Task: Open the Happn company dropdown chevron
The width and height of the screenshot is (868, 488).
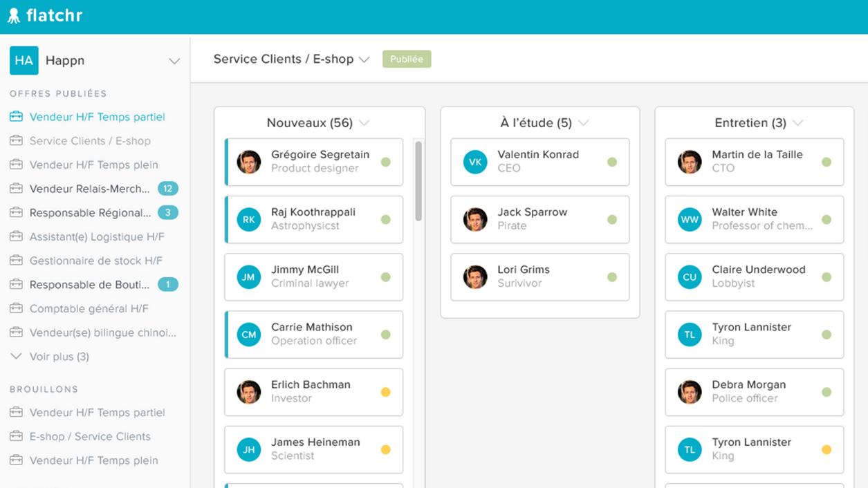Action: click(x=174, y=62)
